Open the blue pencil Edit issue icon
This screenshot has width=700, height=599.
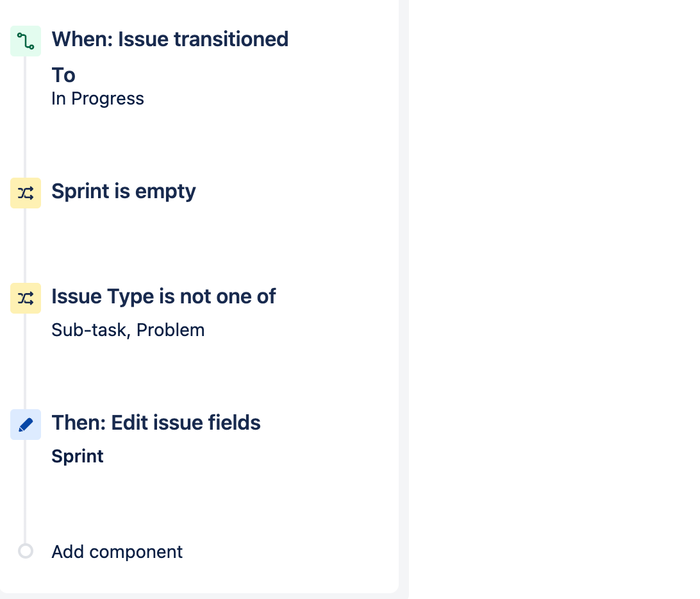(x=26, y=425)
